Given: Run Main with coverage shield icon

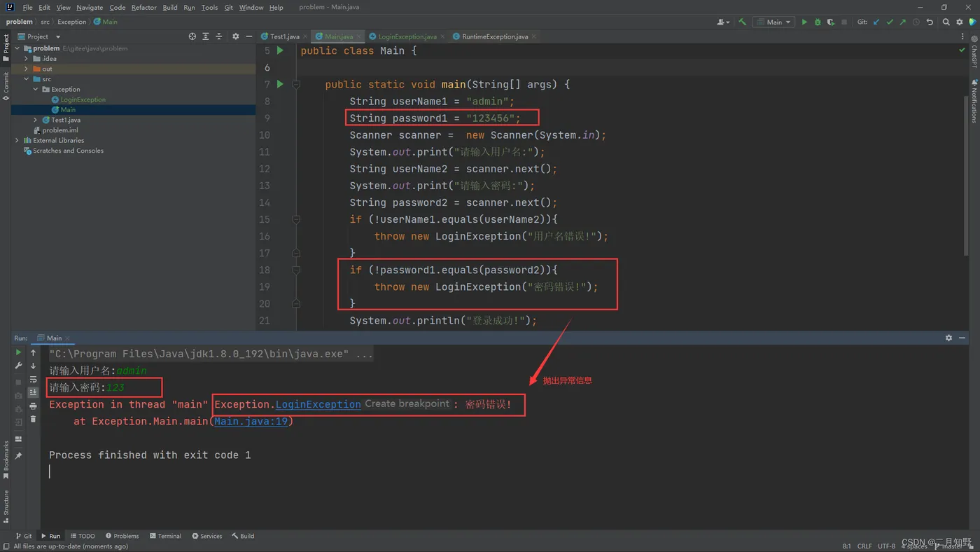Looking at the screenshot, I should point(831,22).
